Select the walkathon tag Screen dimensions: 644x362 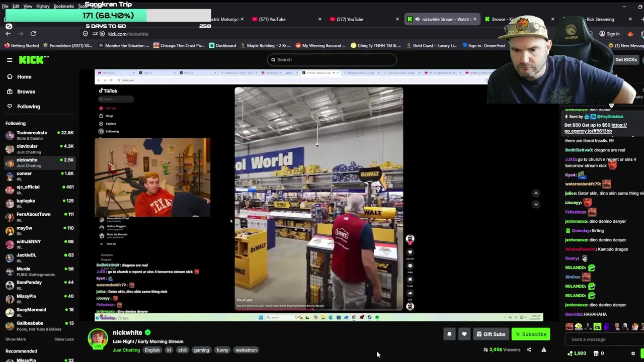click(x=246, y=350)
